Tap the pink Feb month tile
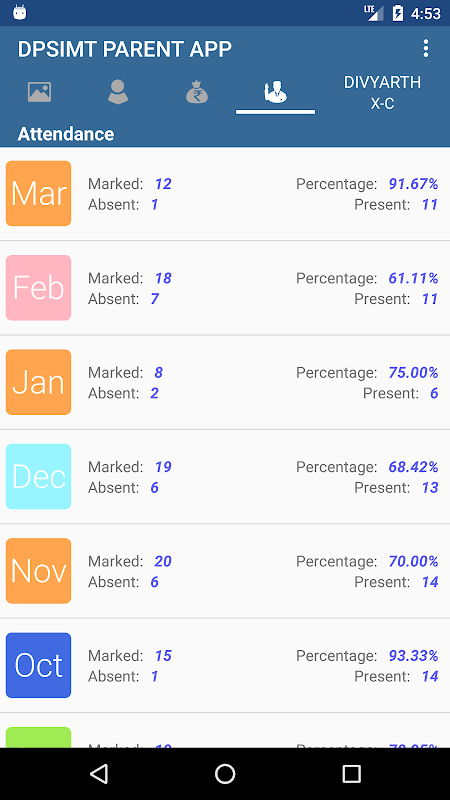The image size is (450, 800). 38,288
